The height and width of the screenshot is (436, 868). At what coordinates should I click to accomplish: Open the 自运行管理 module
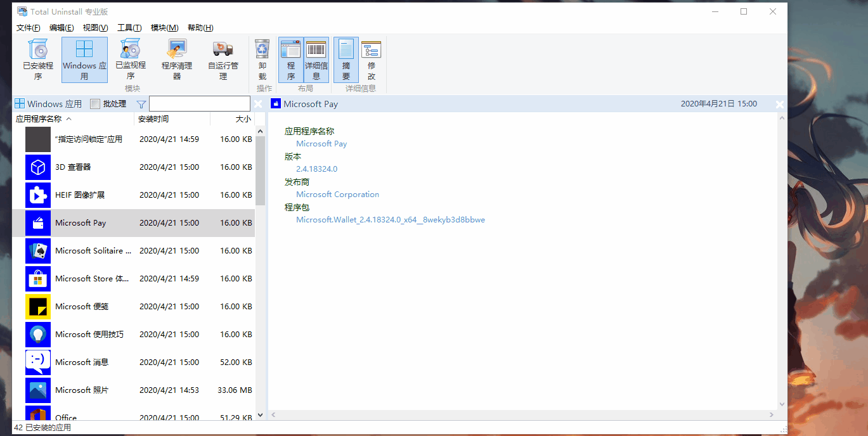pos(223,60)
